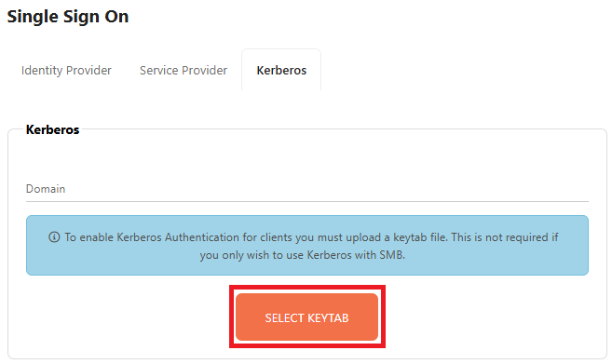Click 'This is not required' sentence in banner
Viewport: 612px width, 364px height.
pyautogui.click(x=499, y=237)
